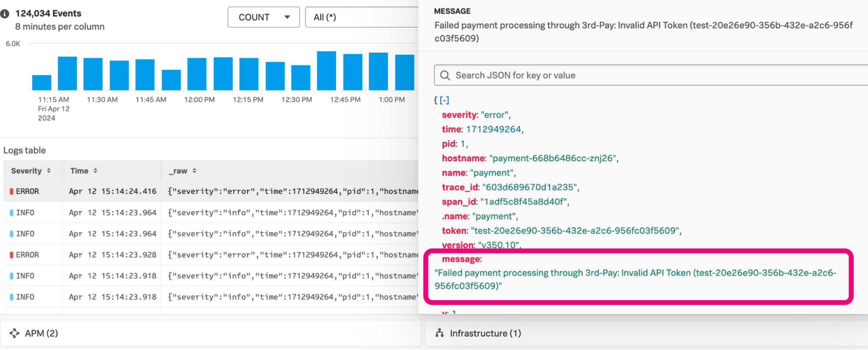Screen dimensions: 868x350
Task: Click the first histogram bar at 11:15 AM
Action: point(42,83)
